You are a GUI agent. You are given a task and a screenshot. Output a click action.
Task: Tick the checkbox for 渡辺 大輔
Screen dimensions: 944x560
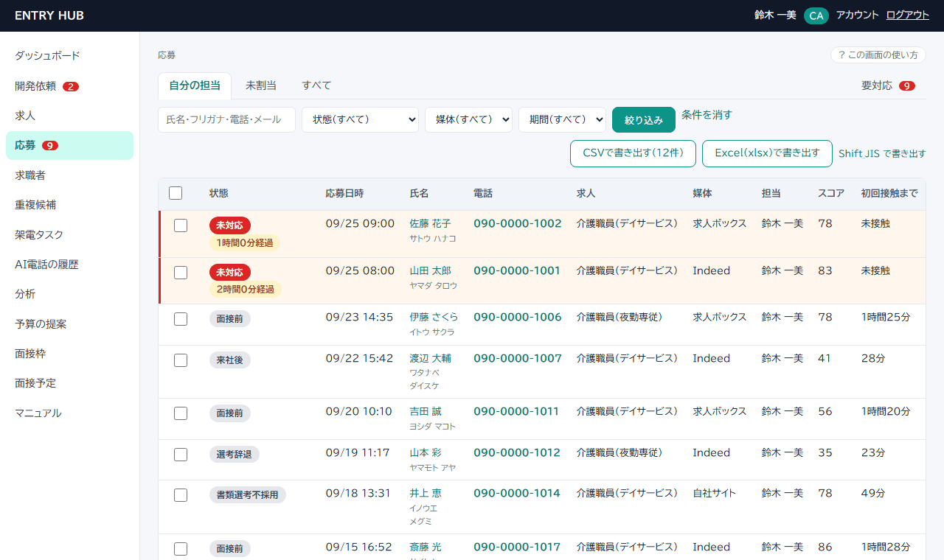181,360
